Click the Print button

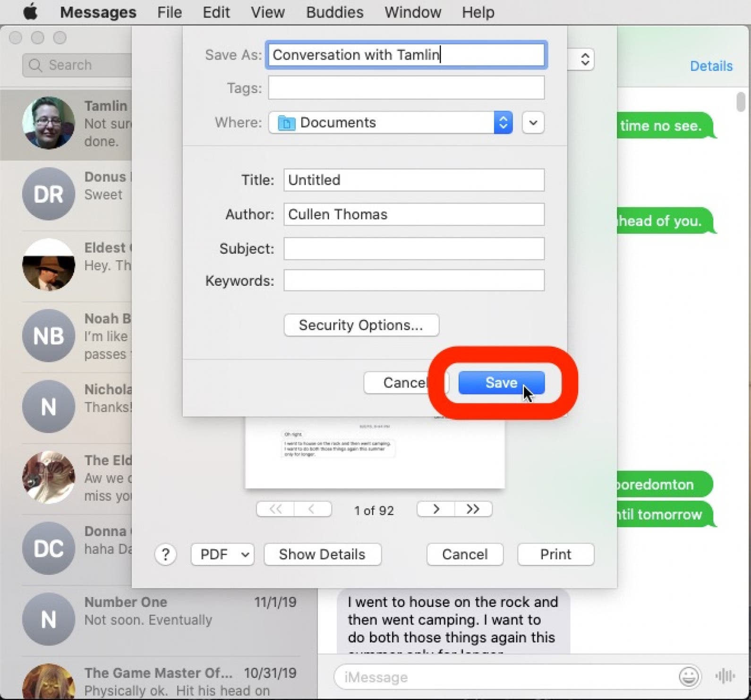(555, 555)
